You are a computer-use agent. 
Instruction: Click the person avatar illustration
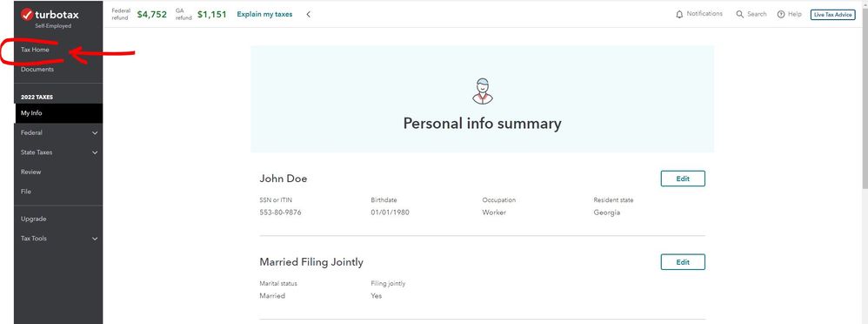point(482,91)
